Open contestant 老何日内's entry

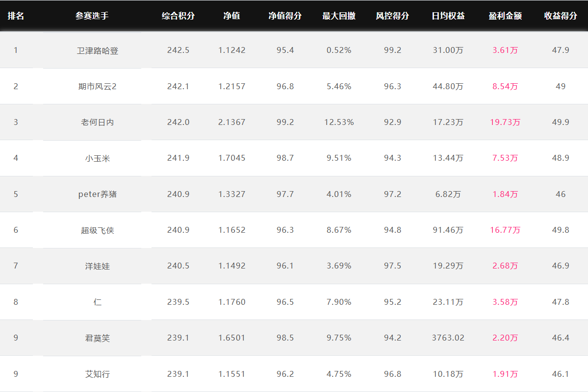[98, 122]
